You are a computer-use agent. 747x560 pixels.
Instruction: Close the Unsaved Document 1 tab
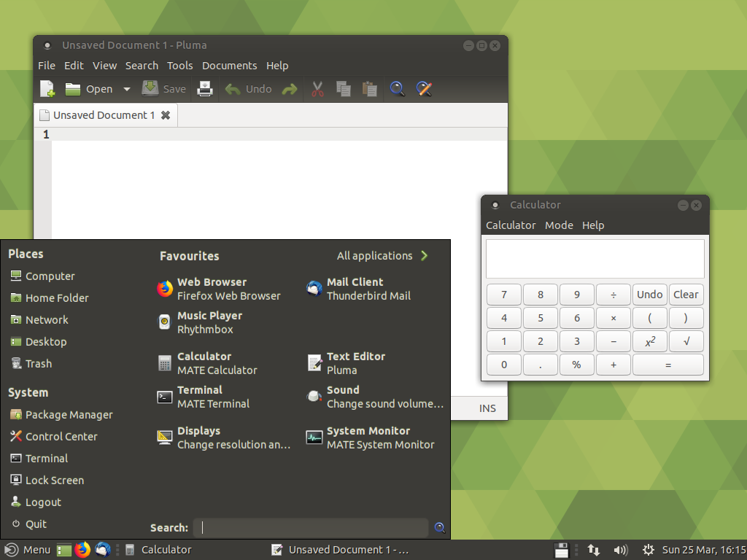pyautogui.click(x=166, y=115)
